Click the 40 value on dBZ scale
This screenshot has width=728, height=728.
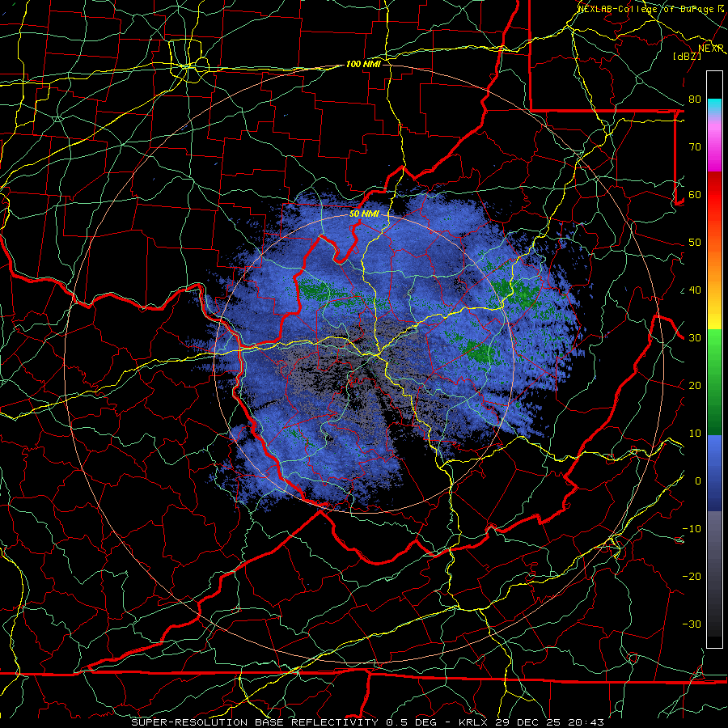coord(695,290)
